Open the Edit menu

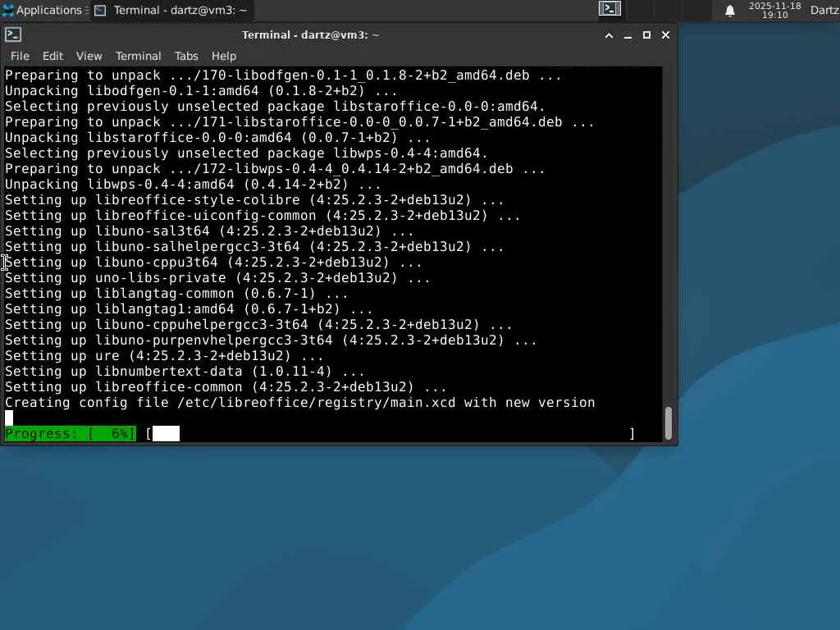[x=52, y=56]
